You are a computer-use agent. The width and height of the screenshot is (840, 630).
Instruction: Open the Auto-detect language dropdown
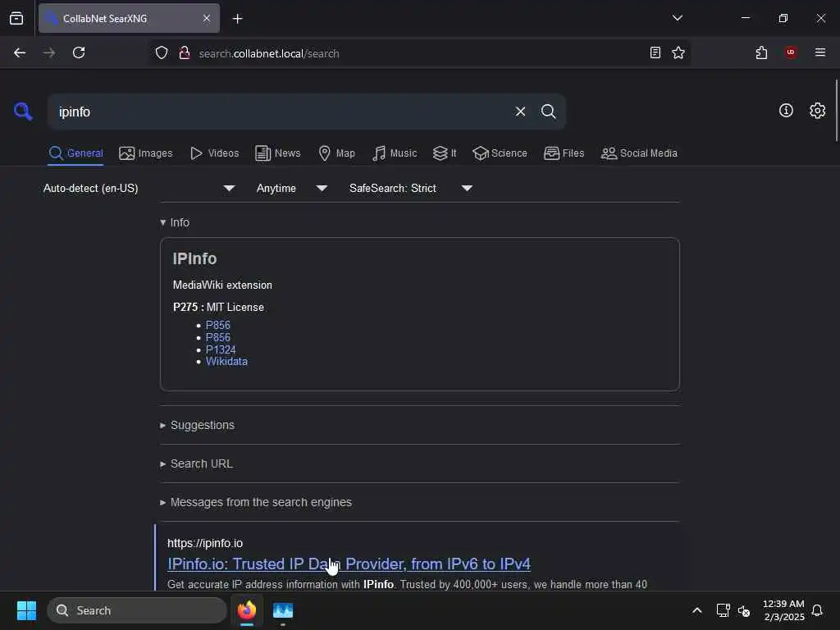[x=139, y=188]
